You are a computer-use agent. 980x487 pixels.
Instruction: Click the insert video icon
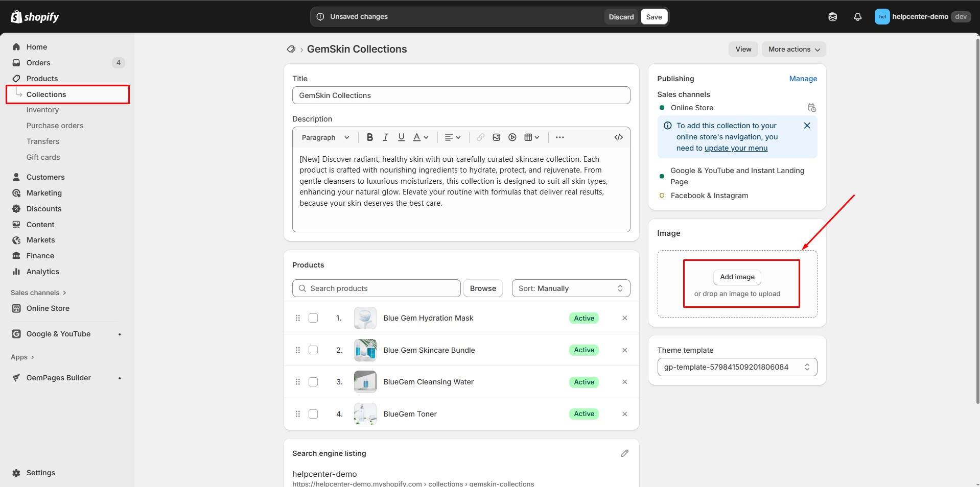tap(512, 137)
